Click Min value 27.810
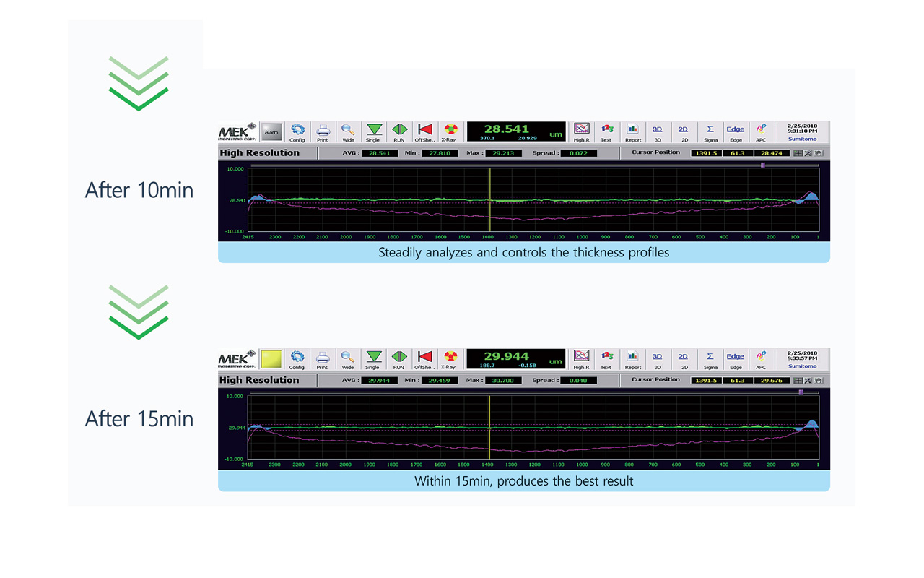Viewport: 924px width, 578px height. tap(440, 153)
